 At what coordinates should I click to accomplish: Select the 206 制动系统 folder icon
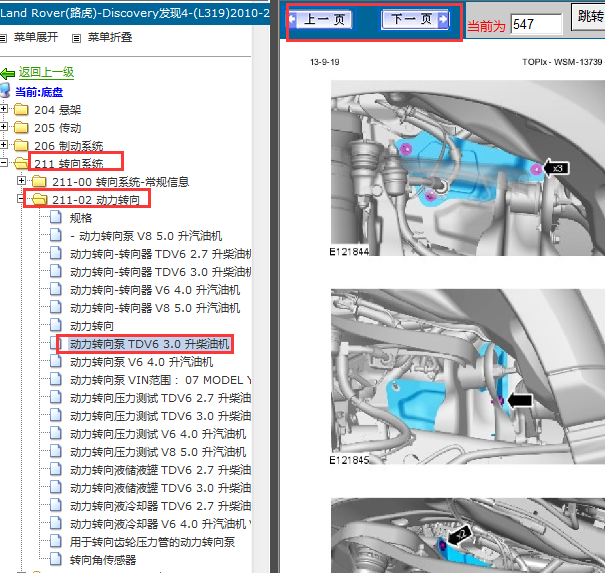coord(21,145)
